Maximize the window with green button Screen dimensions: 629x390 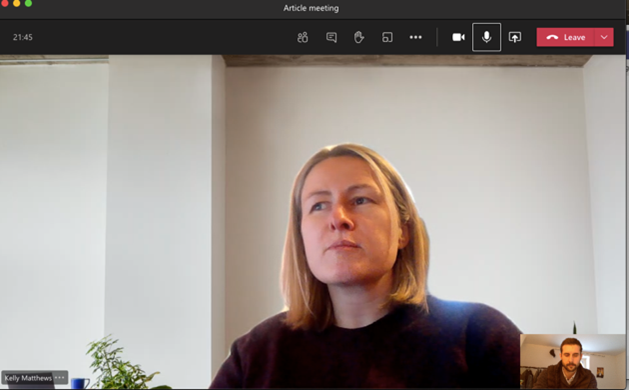point(28,3)
